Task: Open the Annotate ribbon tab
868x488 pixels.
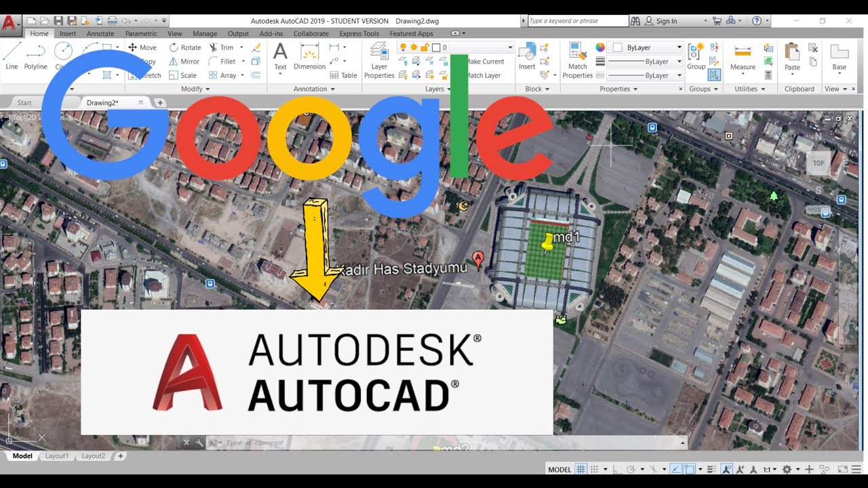Action: coord(100,33)
